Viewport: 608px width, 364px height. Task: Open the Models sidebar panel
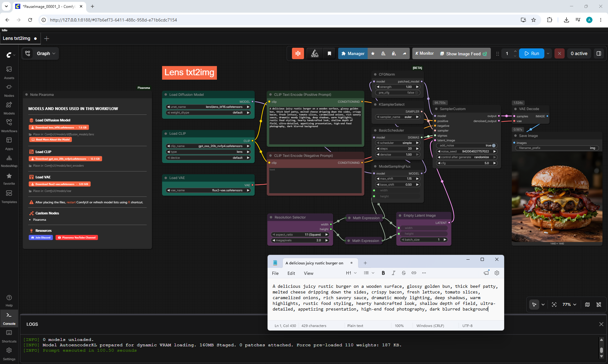(x=9, y=108)
